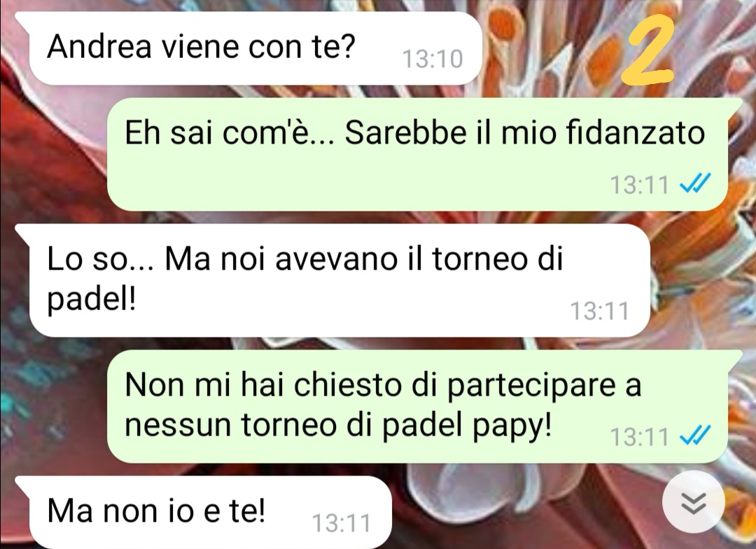
Task: Tap the scroll-to-bottom double chevron button
Action: pyautogui.click(x=693, y=502)
